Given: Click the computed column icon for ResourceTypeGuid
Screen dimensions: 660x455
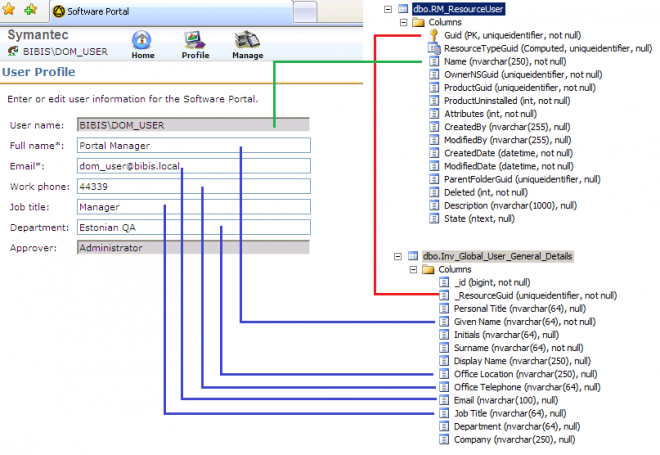Looking at the screenshot, I should tap(434, 48).
